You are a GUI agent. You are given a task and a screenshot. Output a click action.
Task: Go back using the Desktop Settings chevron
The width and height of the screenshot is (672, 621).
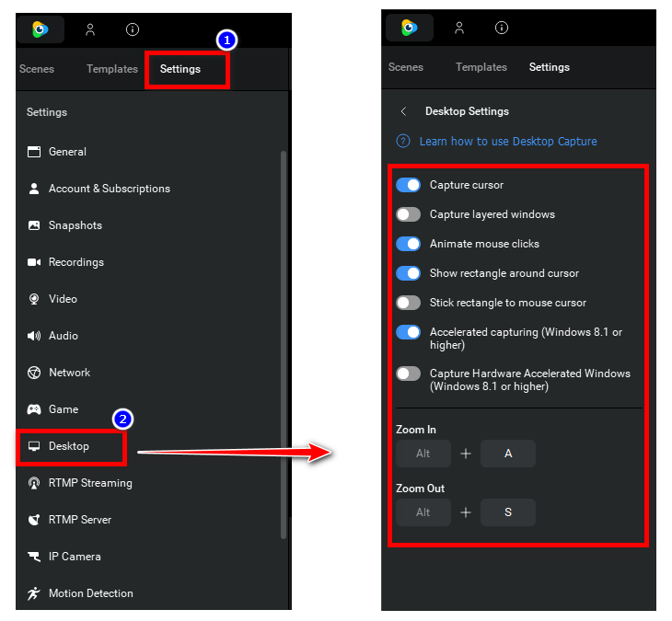403,111
